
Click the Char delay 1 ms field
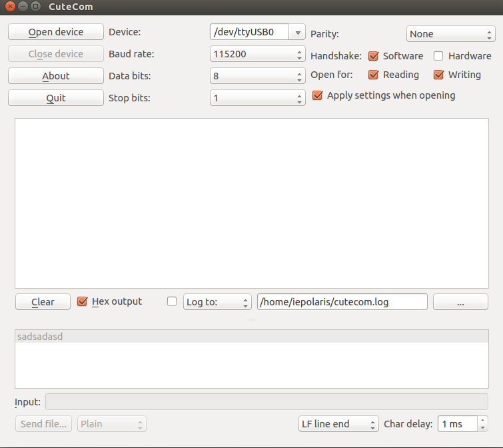click(x=458, y=423)
